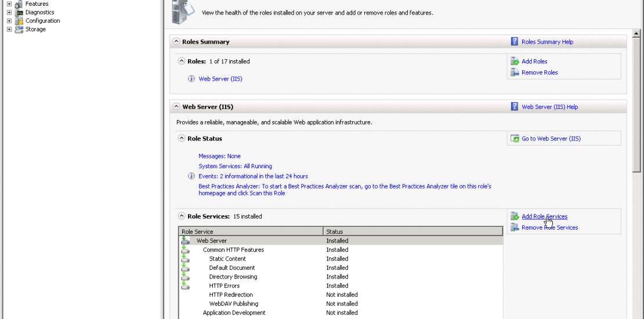Click info icon beside Web Server (IIS) role

[x=191, y=79]
